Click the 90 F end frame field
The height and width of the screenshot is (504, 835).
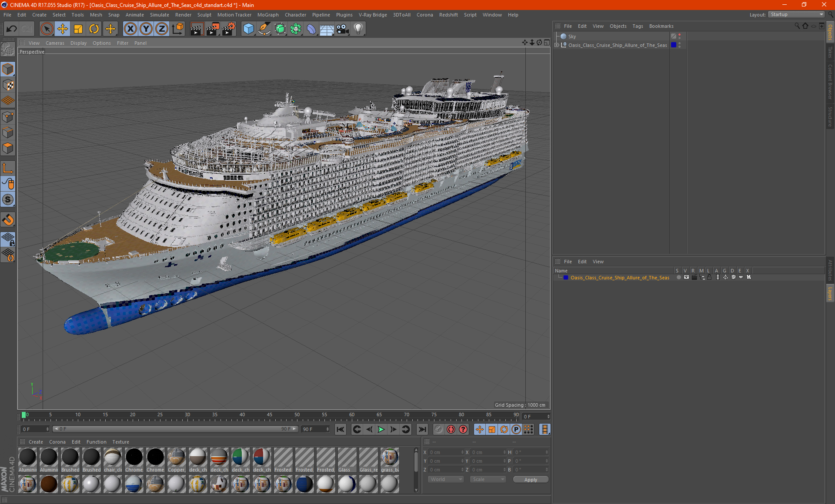315,429
